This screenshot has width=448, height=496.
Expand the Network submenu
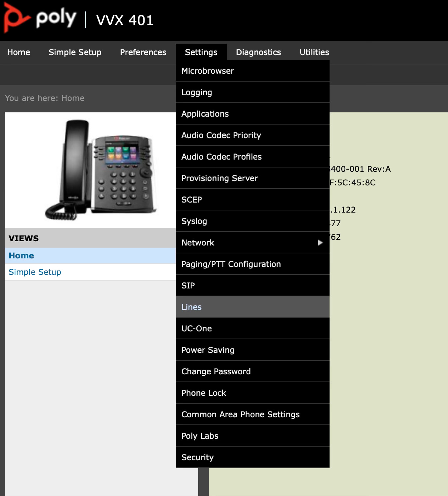pyautogui.click(x=250, y=242)
